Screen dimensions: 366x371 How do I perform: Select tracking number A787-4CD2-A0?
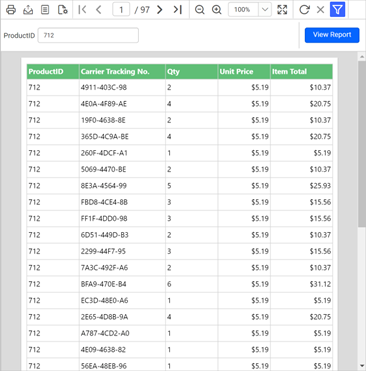click(105, 333)
